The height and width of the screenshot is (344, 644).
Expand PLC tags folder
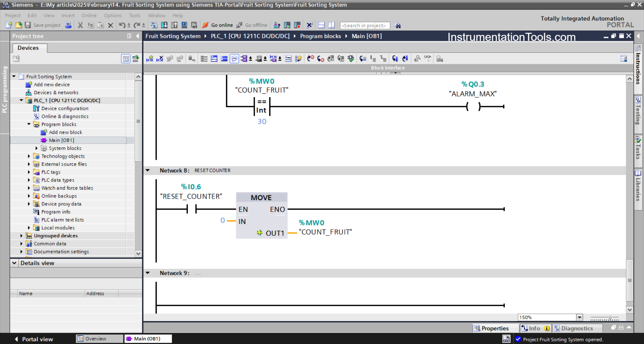coord(29,172)
